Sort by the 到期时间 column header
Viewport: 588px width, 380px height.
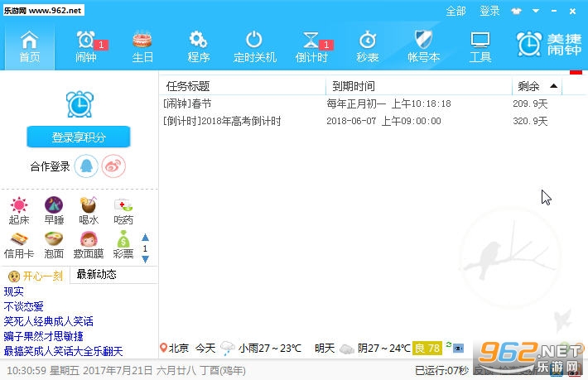[x=419, y=87]
